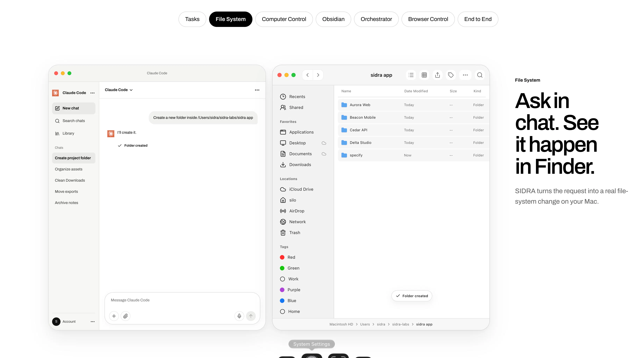Select the Purple tag in Finder
The width and height of the screenshot is (644, 358).
tap(290, 290)
